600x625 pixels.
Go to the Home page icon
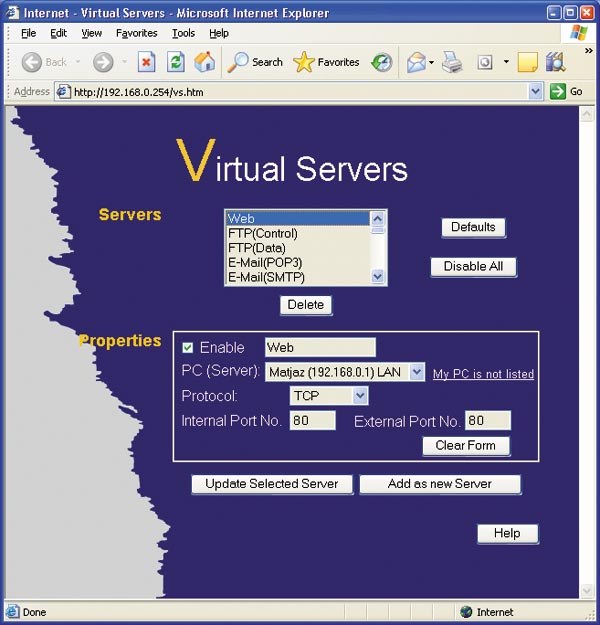pyautogui.click(x=205, y=62)
